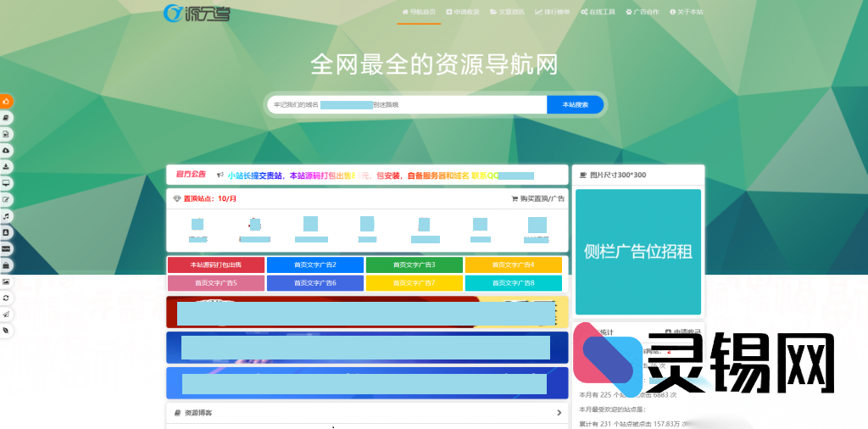This screenshot has width=868, height=429.
Task: Select the green 首页文字广告3 block
Action: click(414, 265)
